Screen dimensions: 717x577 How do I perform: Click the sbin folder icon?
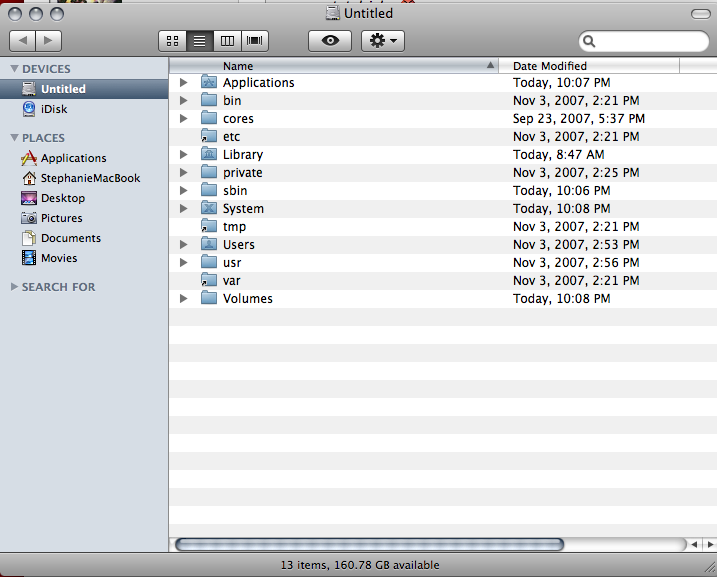pos(209,190)
